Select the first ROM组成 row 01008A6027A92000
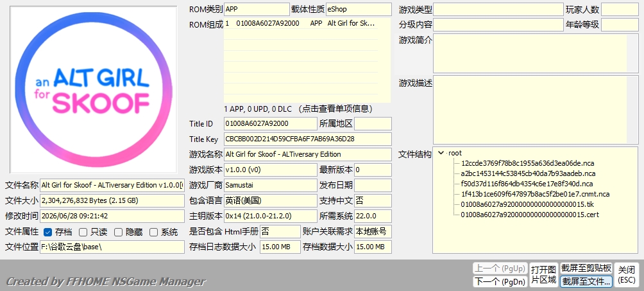Screen dimensions: 644x291 [301, 24]
